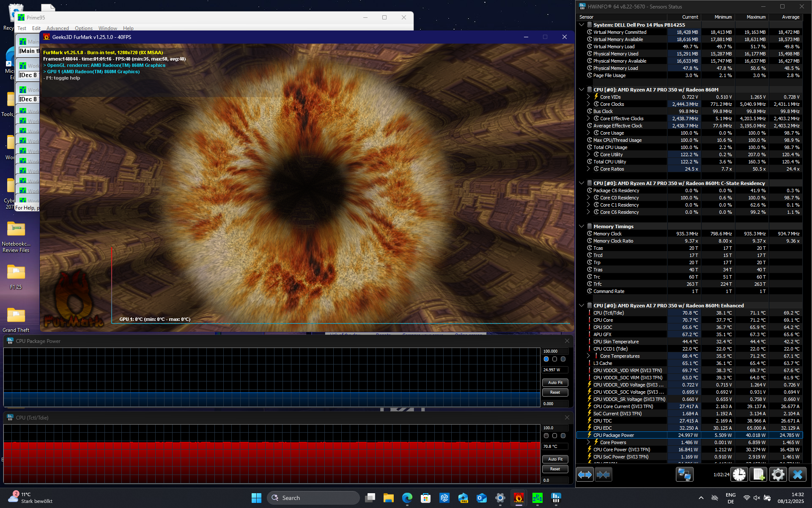This screenshot has height=508, width=812.
Task: Click the expand columns arrows button in HWiNFO
Action: 585,475
